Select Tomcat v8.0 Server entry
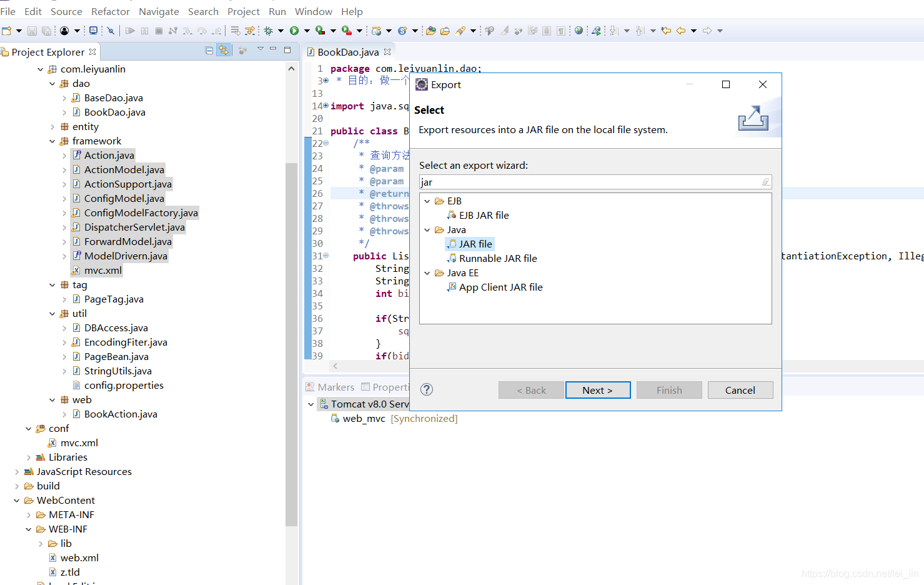Screen dimensions: 924x585 coord(364,404)
